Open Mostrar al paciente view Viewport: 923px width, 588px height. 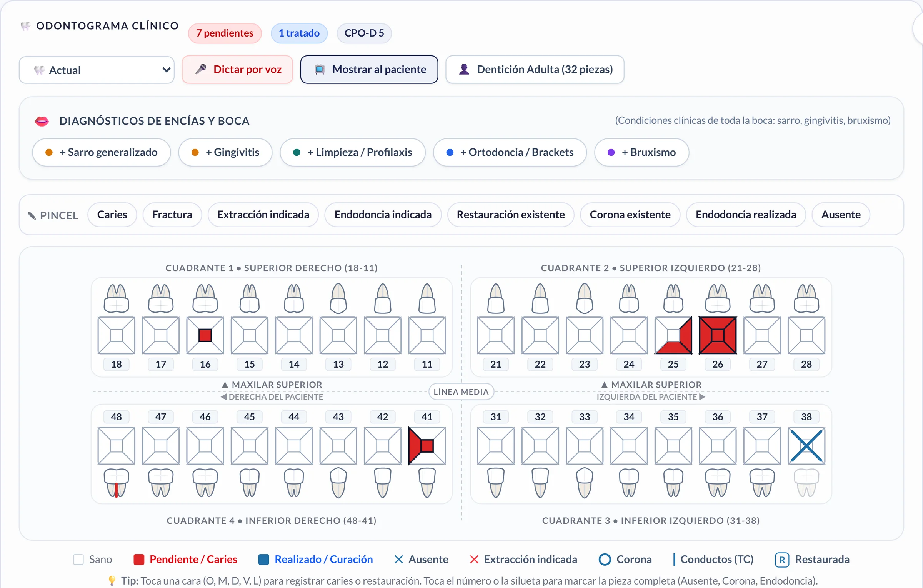[369, 70]
